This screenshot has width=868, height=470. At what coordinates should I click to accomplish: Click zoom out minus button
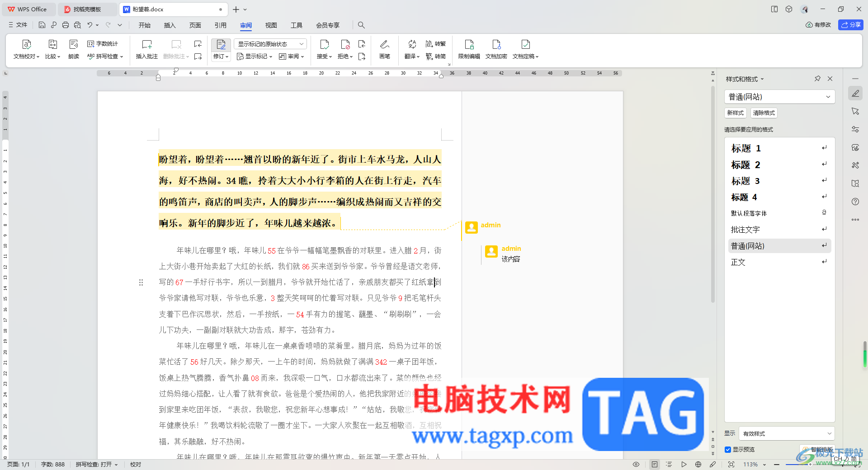click(777, 464)
